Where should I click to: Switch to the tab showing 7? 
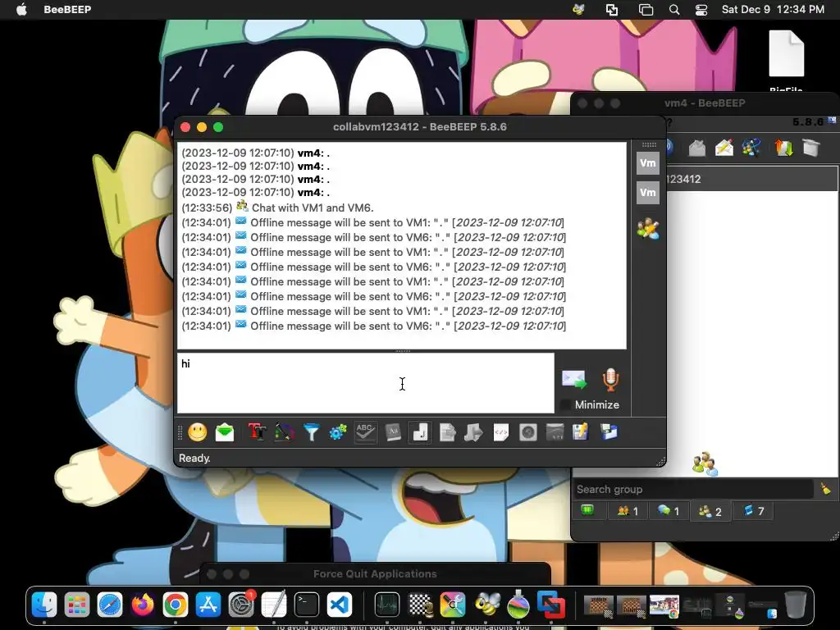coord(753,511)
